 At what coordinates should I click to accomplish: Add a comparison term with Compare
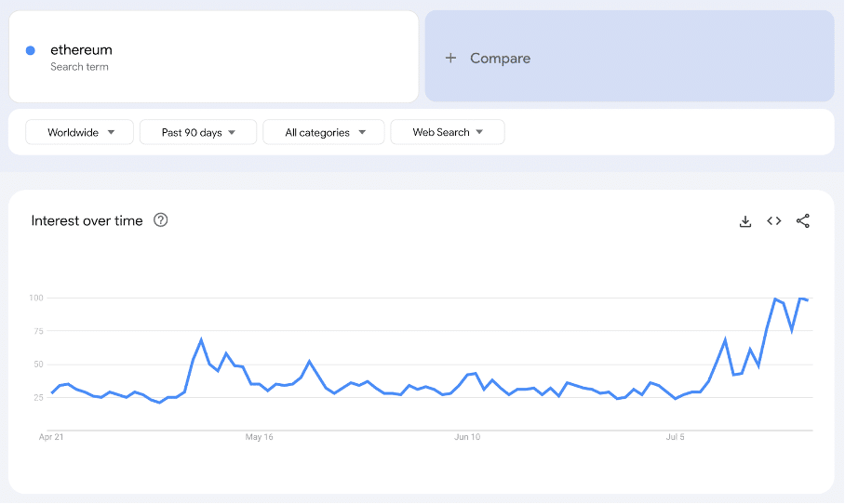click(x=500, y=58)
